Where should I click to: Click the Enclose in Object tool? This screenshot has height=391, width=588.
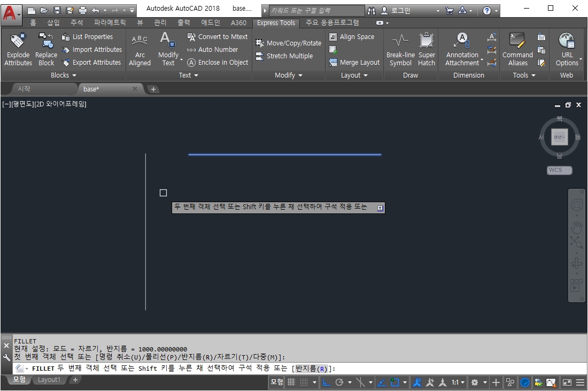click(218, 62)
